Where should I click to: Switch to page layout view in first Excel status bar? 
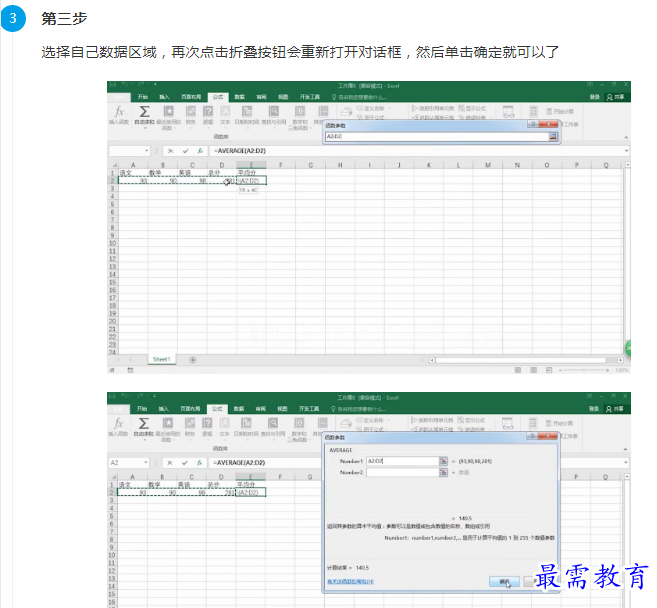tap(533, 370)
